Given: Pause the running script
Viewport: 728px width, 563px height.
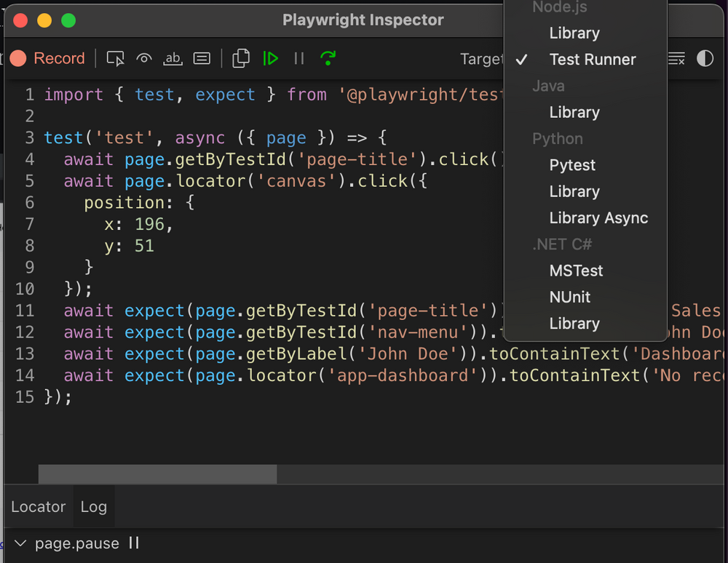Looking at the screenshot, I should [298, 58].
